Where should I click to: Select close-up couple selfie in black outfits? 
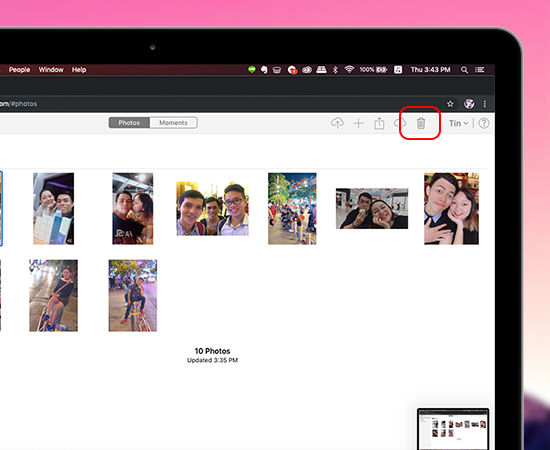coord(451,208)
